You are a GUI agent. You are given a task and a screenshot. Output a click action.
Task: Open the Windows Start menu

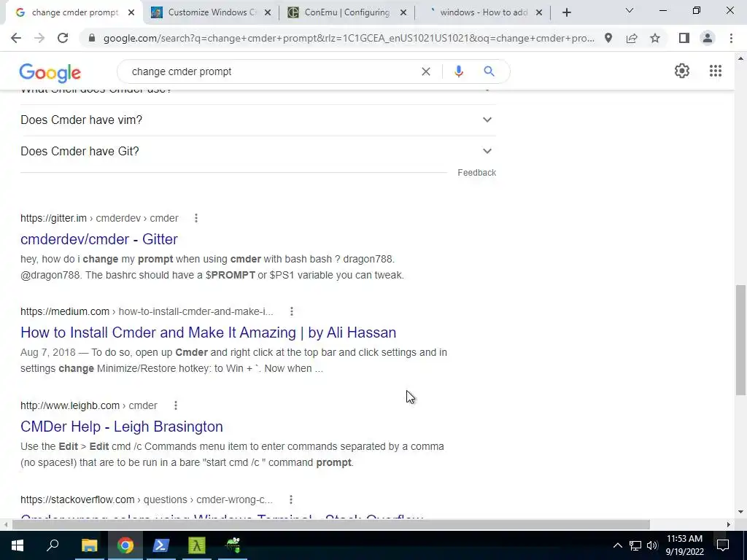tap(18, 545)
